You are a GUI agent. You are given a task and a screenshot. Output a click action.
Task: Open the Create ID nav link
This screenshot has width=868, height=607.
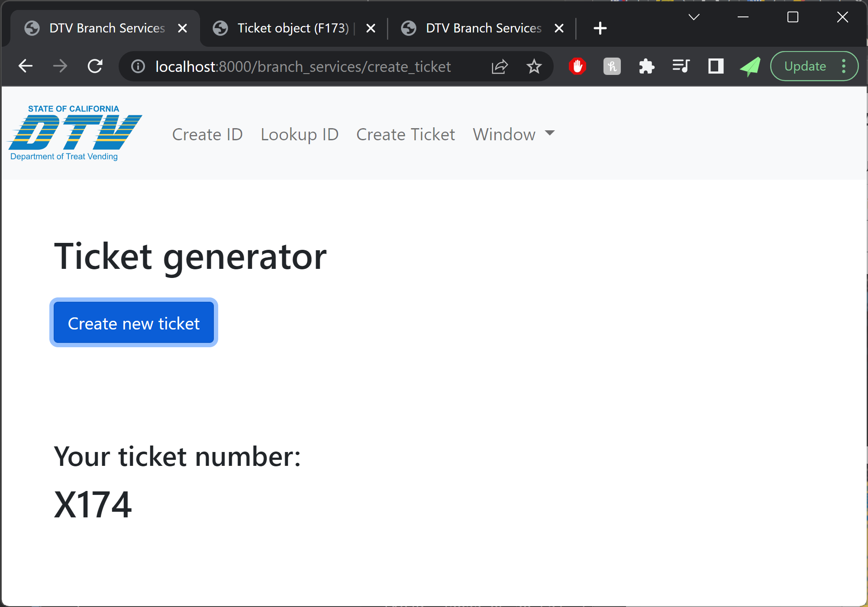pos(207,135)
